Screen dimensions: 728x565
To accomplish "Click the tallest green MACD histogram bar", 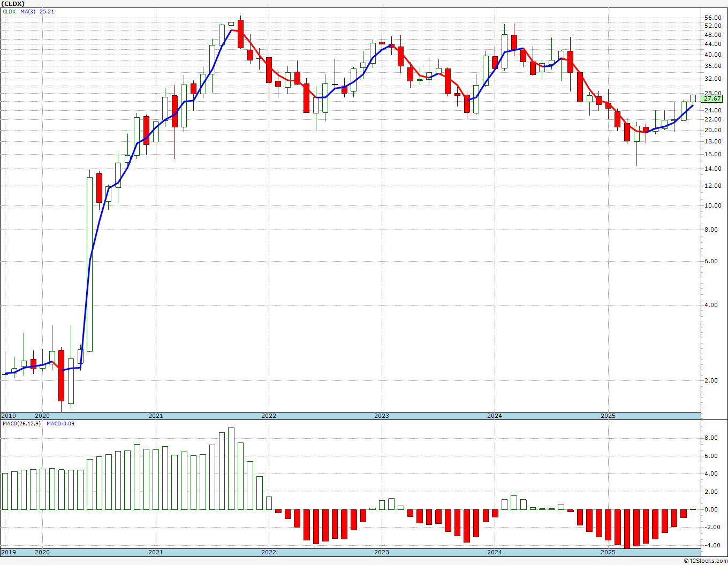I will (231, 469).
